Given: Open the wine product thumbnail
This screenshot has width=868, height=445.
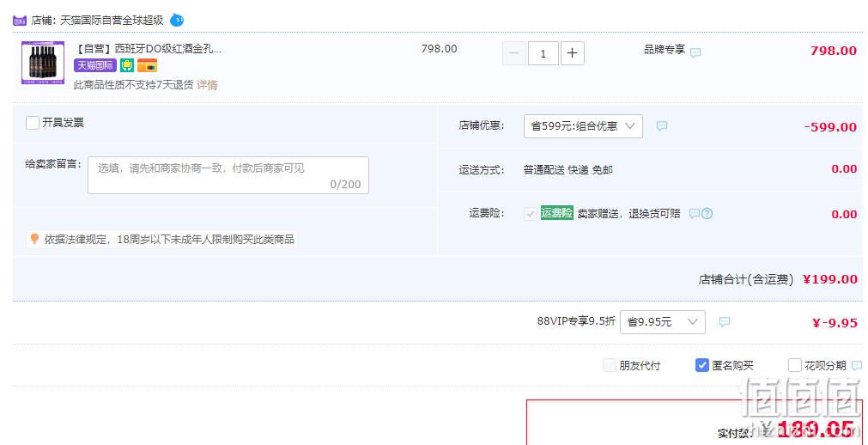Looking at the screenshot, I should pyautogui.click(x=43, y=63).
